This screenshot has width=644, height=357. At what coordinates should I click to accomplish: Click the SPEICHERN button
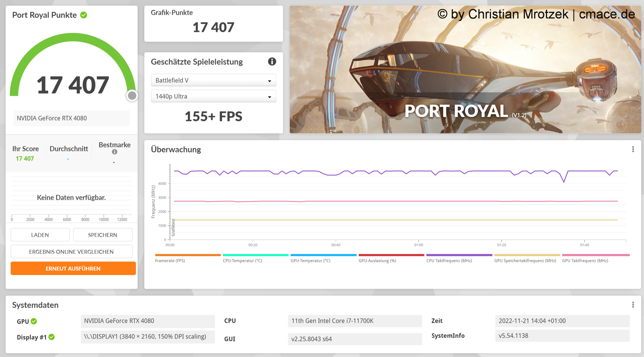(x=103, y=235)
